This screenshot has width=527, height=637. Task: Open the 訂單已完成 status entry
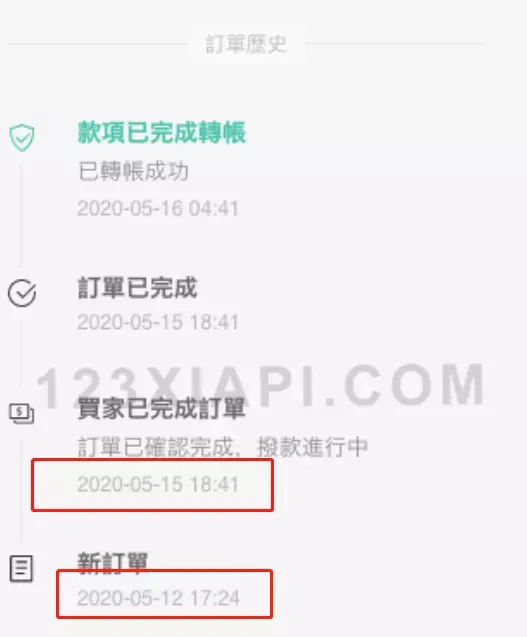click(137, 288)
